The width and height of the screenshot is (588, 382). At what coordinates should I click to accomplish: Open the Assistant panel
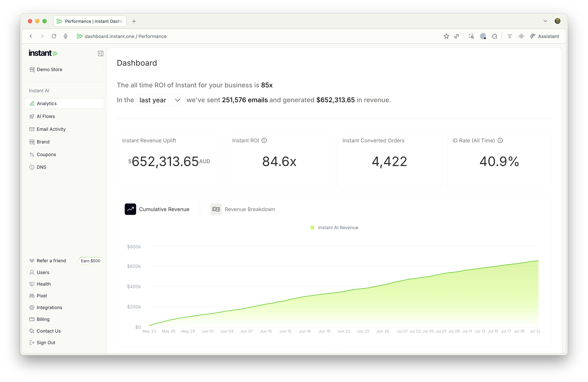[x=545, y=36]
